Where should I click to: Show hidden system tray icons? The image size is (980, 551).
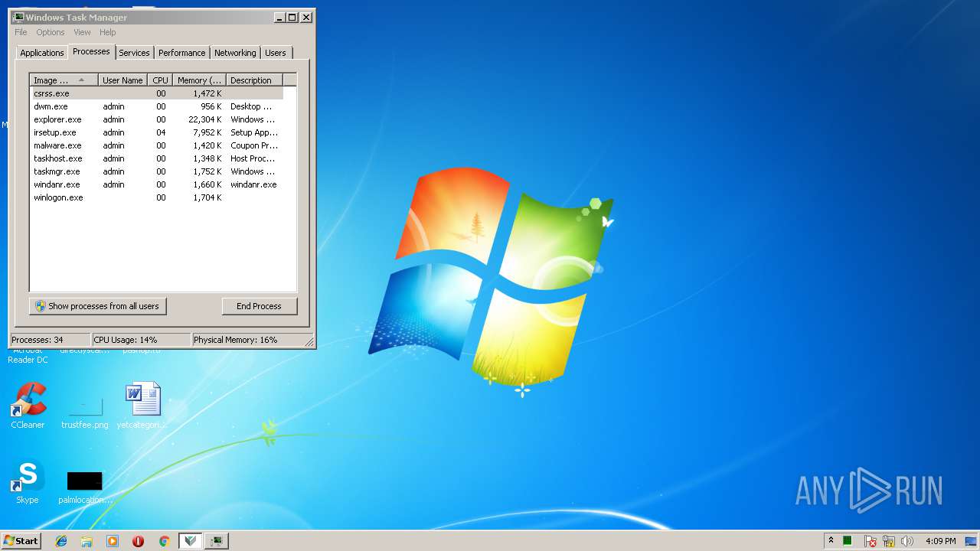[x=831, y=541]
